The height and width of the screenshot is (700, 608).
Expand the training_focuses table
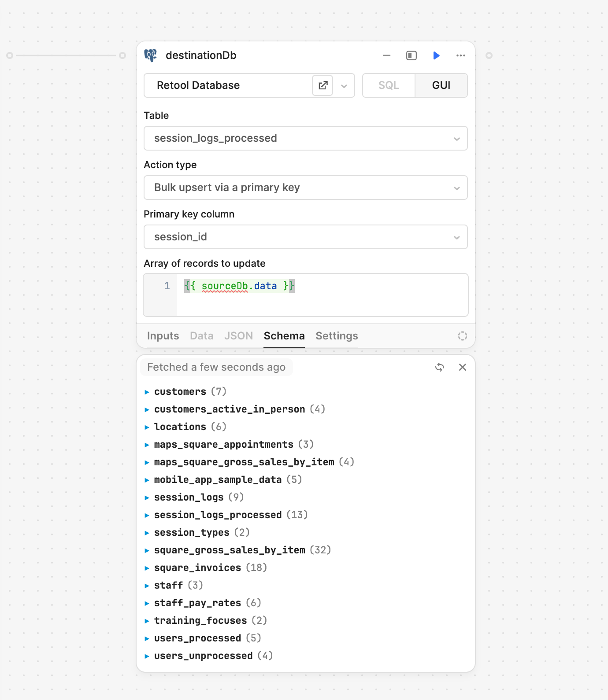point(147,621)
